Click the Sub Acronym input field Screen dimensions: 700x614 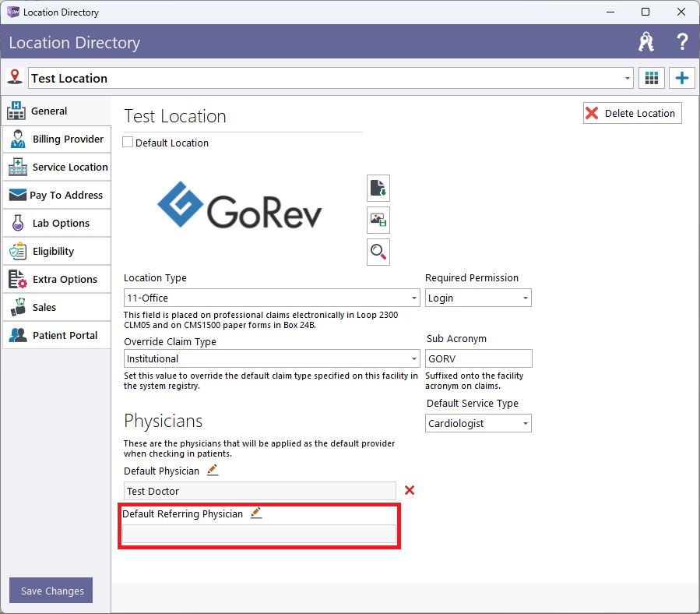tap(478, 358)
